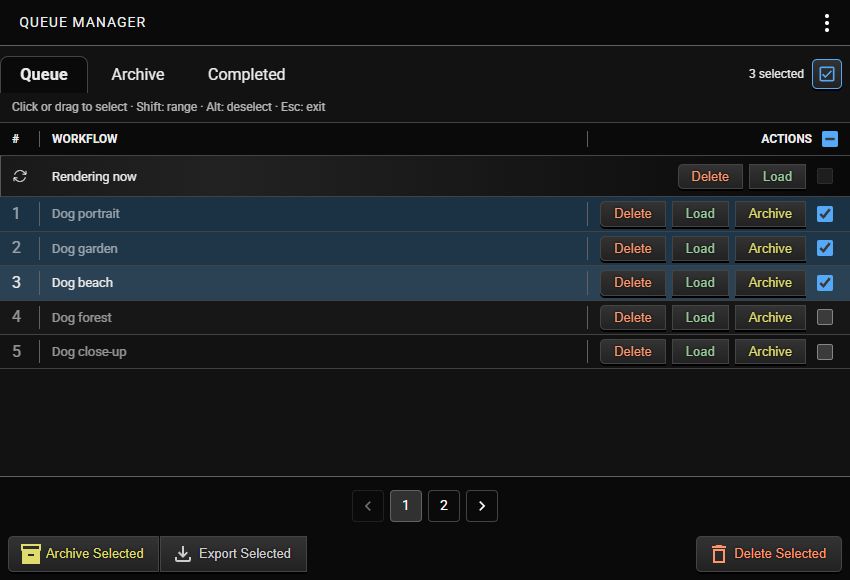Switch to the Queue tab
The image size is (850, 580).
(44, 74)
